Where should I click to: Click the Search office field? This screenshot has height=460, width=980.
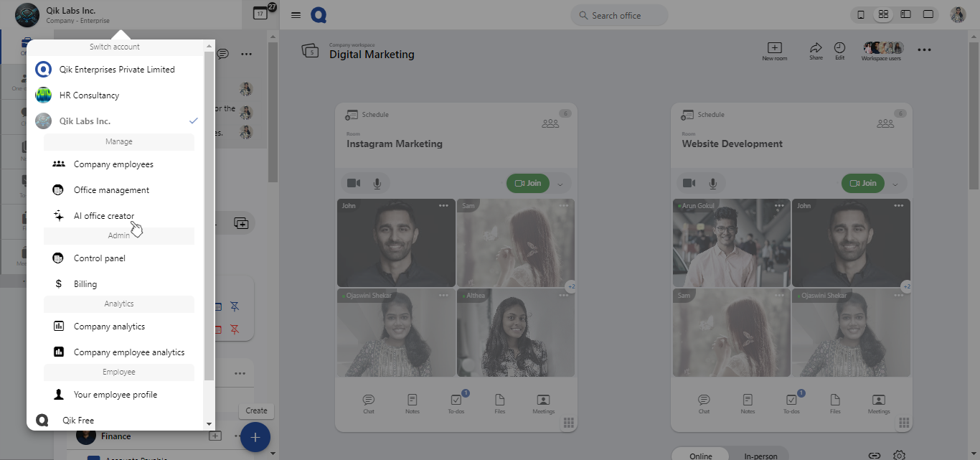pyautogui.click(x=618, y=15)
